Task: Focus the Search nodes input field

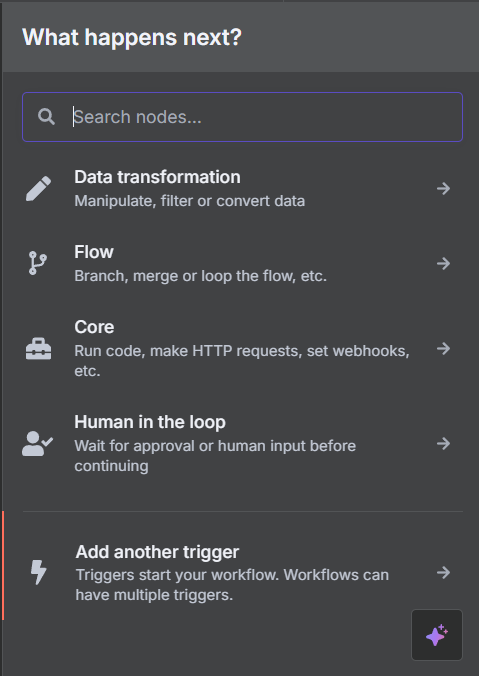Action: (x=242, y=117)
